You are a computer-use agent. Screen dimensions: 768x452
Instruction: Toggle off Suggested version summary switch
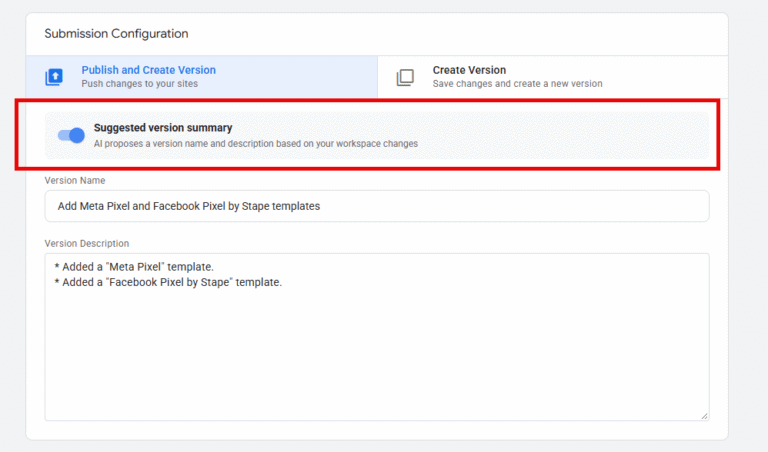(71, 135)
